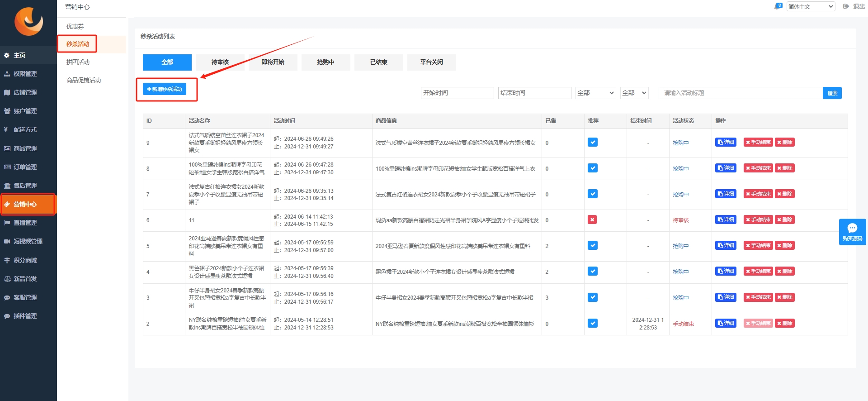Toggle 推荐 checkbox for activity ID 2

(593, 323)
